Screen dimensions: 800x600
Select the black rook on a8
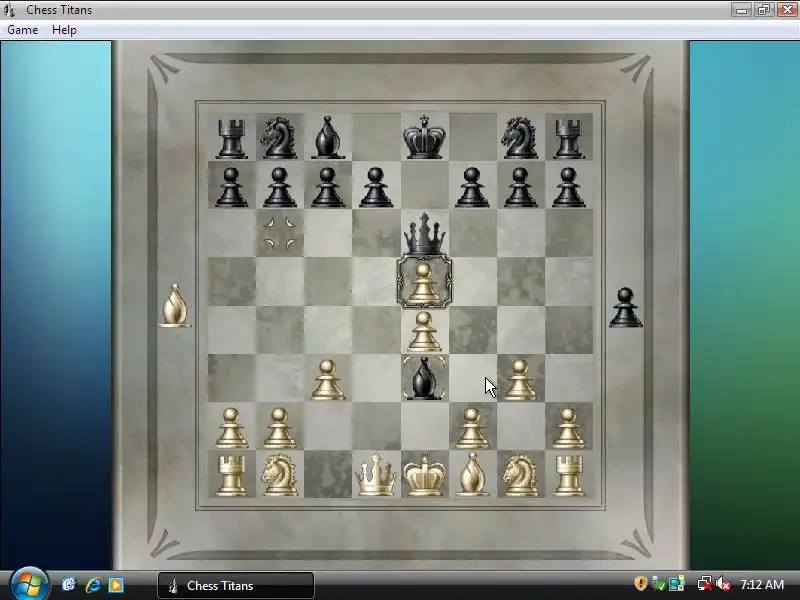(231, 138)
